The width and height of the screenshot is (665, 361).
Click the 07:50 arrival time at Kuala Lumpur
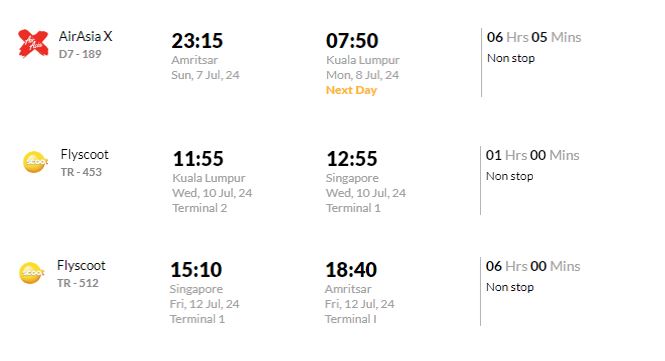pos(352,41)
